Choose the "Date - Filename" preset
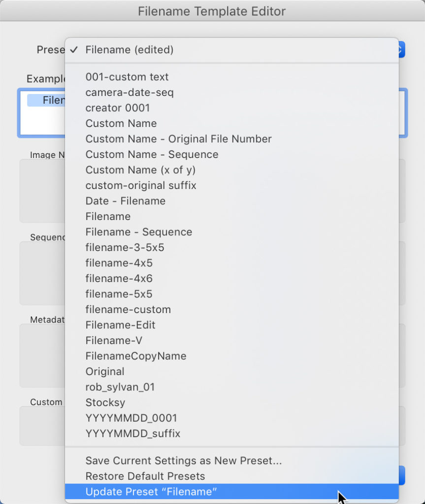The width and height of the screenshot is (425, 504). click(125, 201)
